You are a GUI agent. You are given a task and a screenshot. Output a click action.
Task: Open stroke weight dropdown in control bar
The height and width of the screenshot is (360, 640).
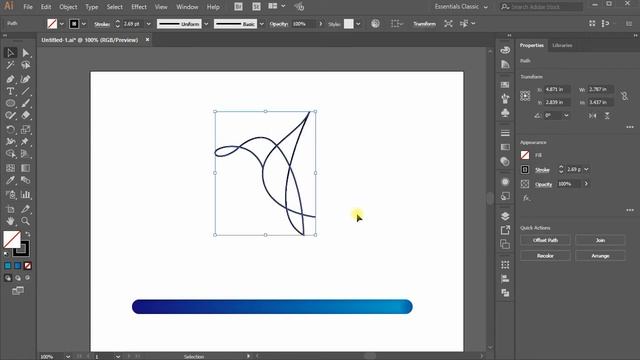click(x=148, y=24)
